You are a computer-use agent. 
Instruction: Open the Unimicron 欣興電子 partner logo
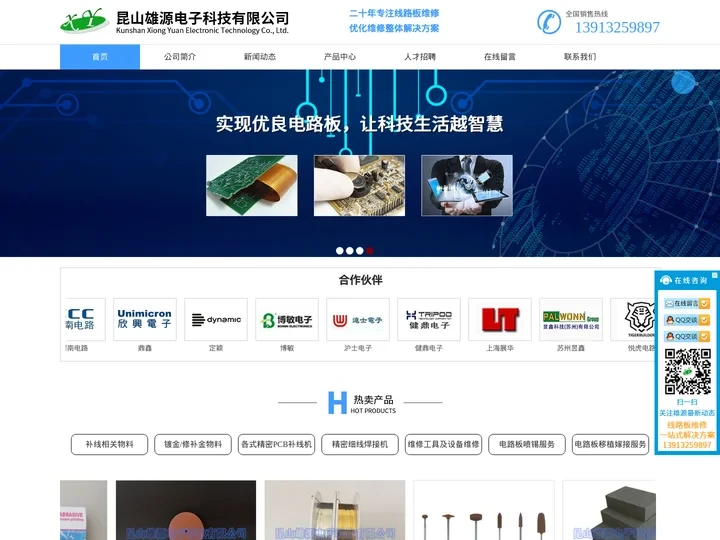(x=145, y=319)
